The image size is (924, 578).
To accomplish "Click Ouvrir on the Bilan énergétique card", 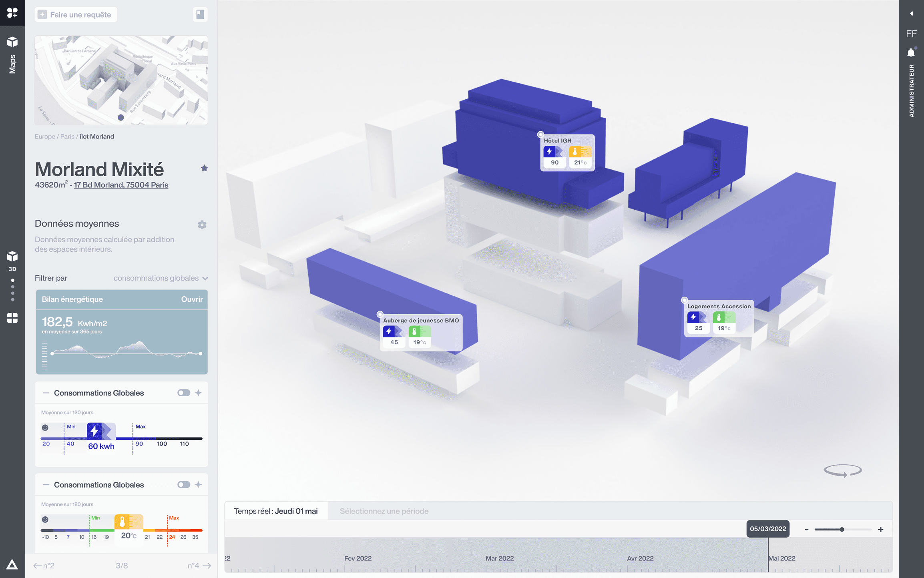I will (192, 299).
